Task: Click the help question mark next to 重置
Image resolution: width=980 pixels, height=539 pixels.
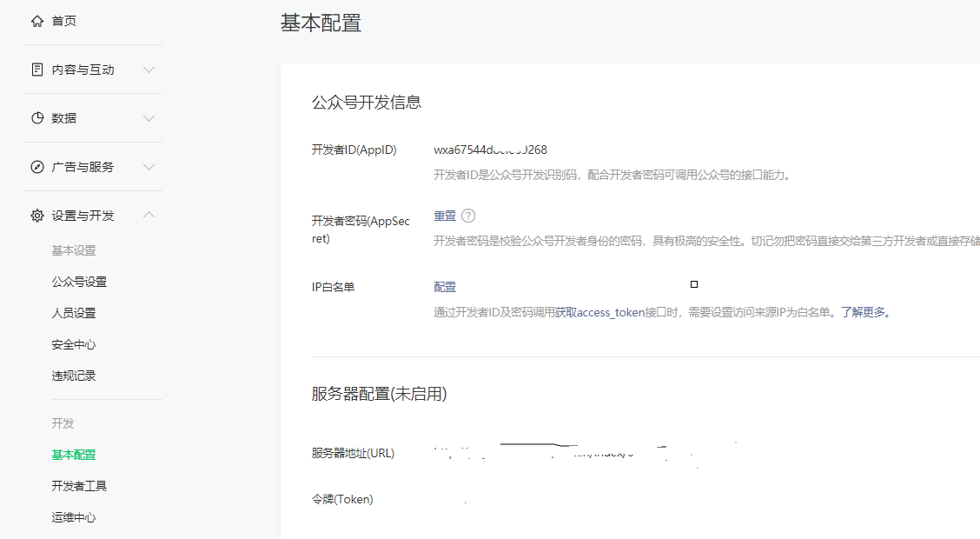Action: point(468,216)
